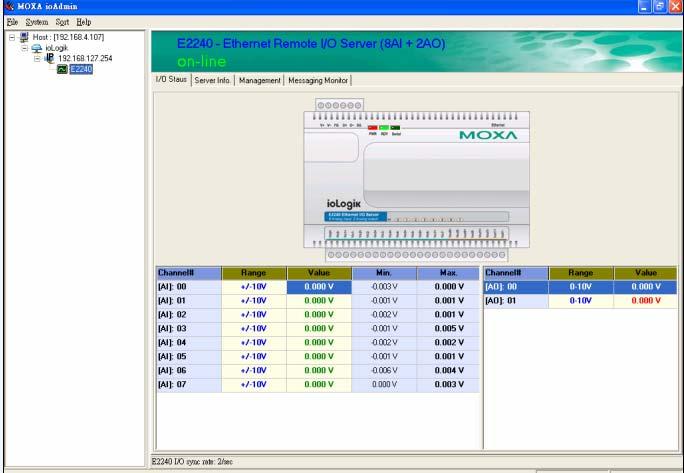Image resolution: width=684 pixels, height=473 pixels.
Task: Click the E2240 device monitor icon
Action: pyautogui.click(x=62, y=69)
